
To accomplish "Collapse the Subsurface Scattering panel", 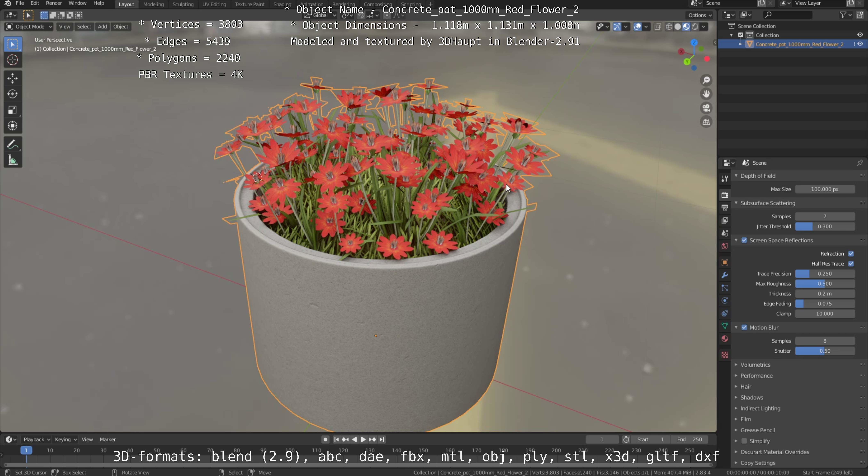I will pyautogui.click(x=768, y=203).
